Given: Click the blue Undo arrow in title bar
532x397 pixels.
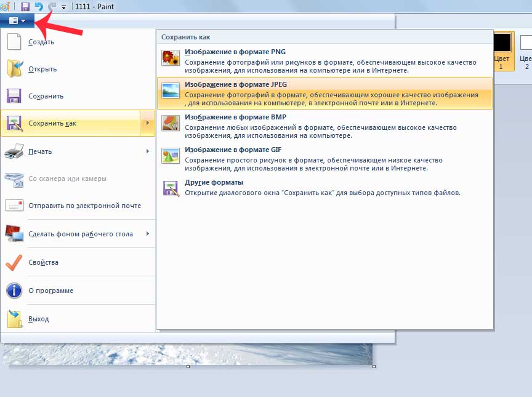Looking at the screenshot, I should (x=39, y=6).
